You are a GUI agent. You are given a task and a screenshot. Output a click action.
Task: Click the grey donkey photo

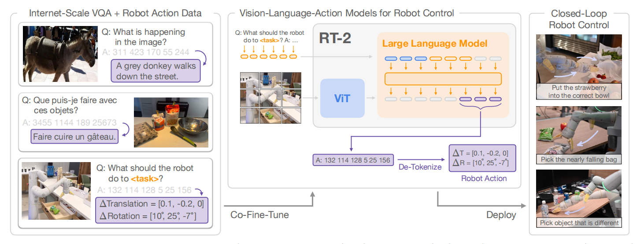(60, 54)
